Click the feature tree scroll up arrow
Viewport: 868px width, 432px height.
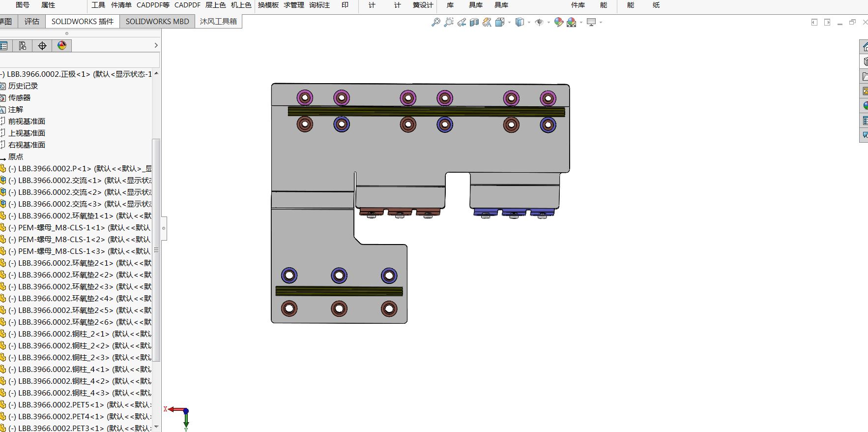pos(156,73)
